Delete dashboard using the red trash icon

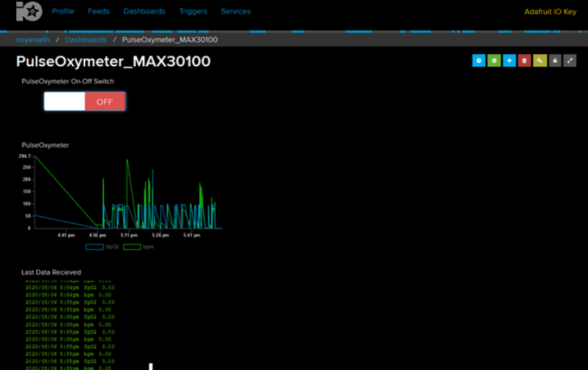[x=525, y=61]
